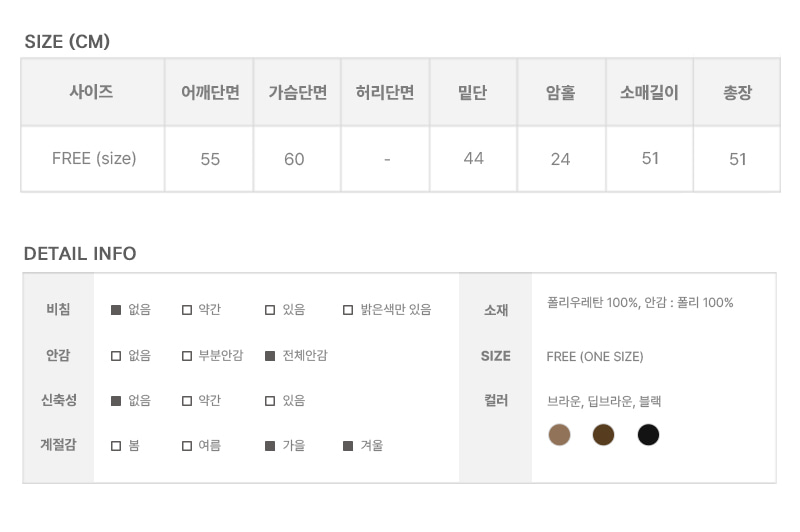Check the 약간 box in 비침 row
The width and height of the screenshot is (800, 532).
click(x=187, y=310)
